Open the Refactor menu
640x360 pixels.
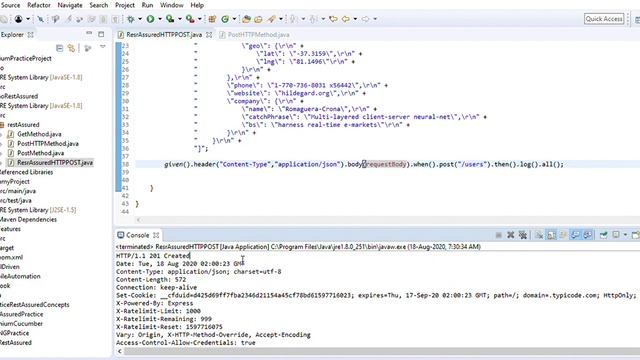click(39, 5)
